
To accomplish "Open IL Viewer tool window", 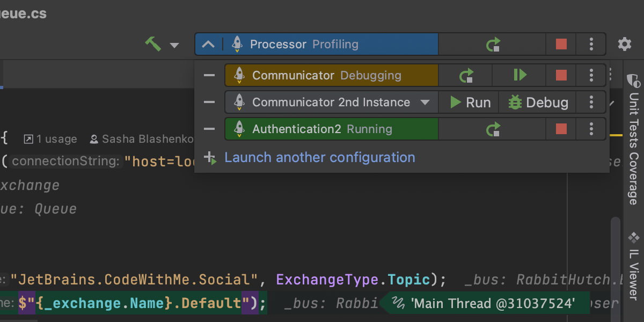I will [634, 266].
